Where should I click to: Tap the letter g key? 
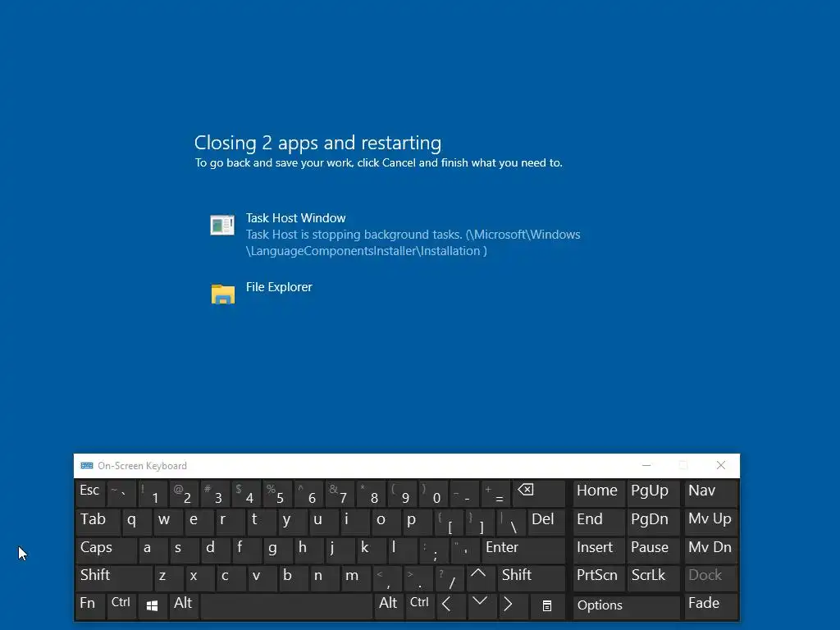coord(277,550)
